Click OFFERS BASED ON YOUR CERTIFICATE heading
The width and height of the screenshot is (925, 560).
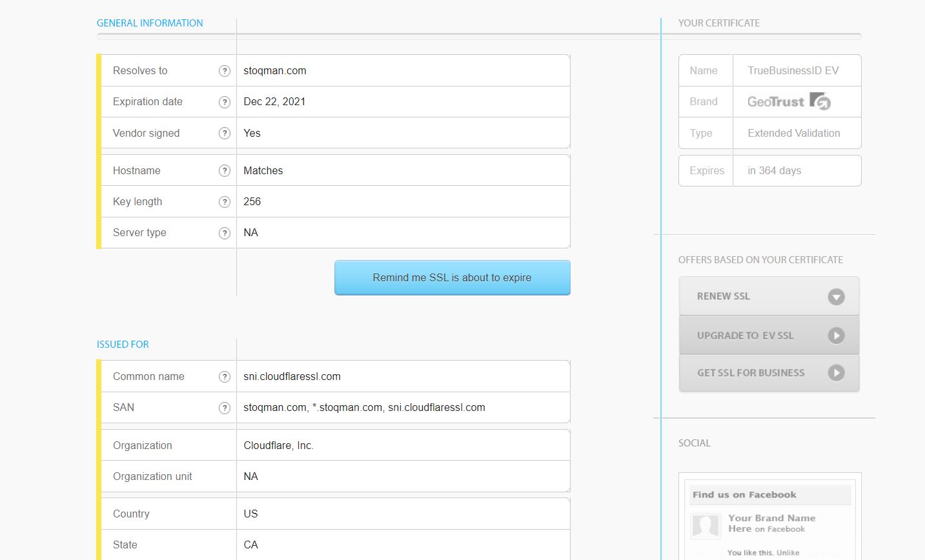pos(760,260)
